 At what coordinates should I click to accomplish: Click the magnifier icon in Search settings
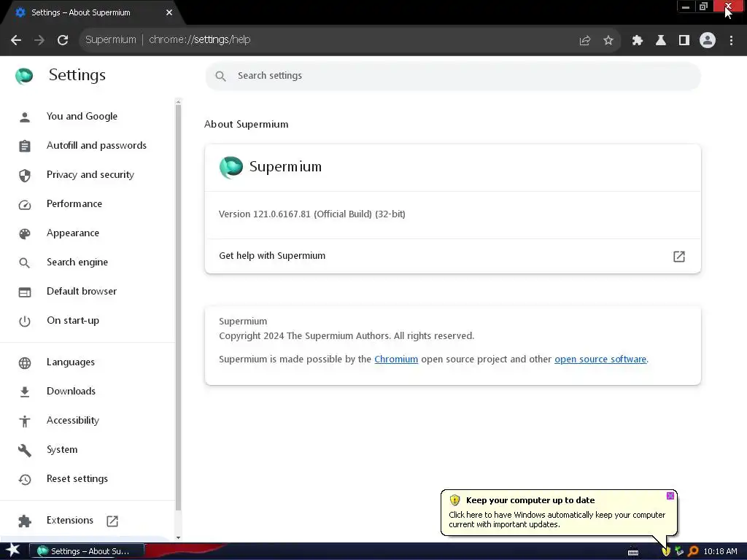(220, 76)
